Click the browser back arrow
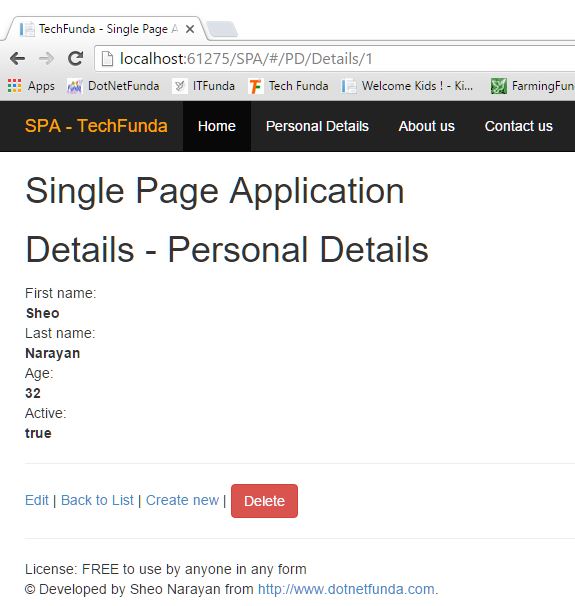 point(17,59)
